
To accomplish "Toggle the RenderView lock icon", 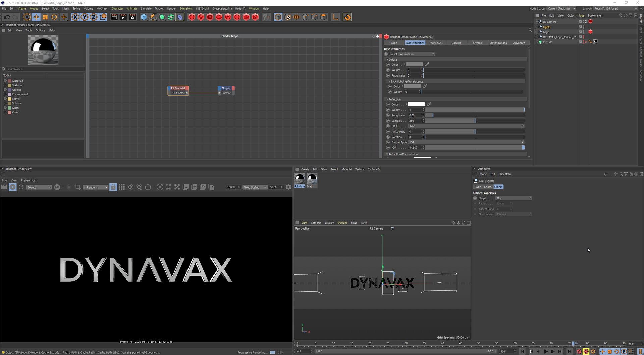I will tap(113, 187).
